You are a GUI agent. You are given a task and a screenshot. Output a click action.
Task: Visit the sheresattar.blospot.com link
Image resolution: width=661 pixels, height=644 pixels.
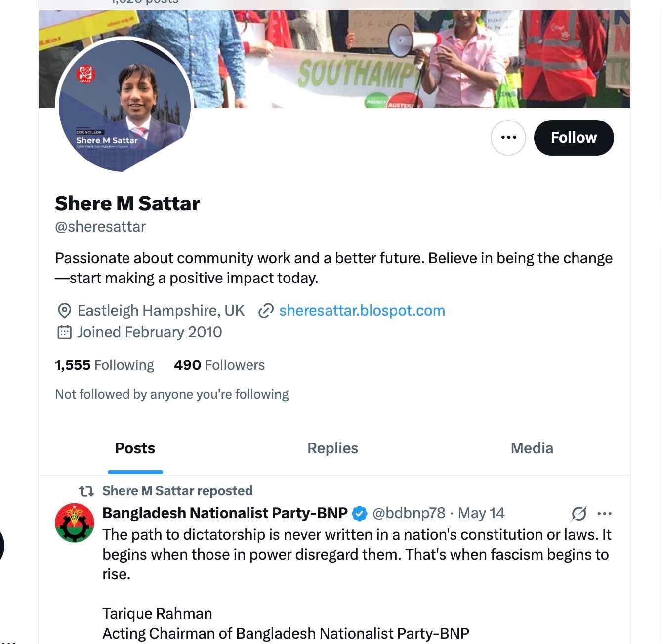tap(362, 311)
